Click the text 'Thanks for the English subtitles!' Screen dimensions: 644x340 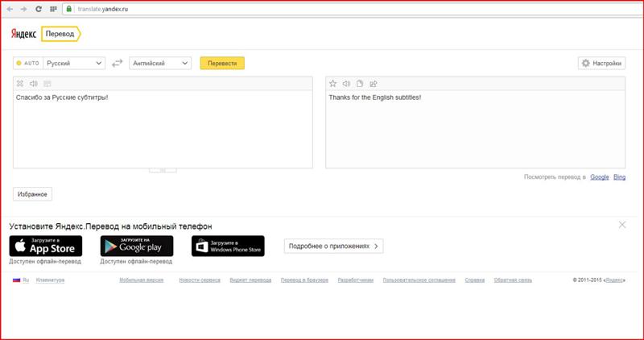click(x=375, y=97)
